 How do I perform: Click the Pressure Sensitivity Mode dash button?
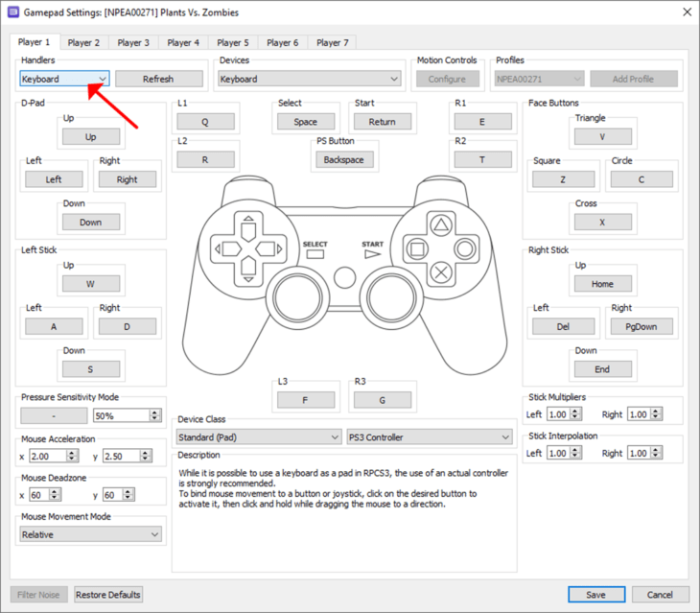(x=54, y=415)
